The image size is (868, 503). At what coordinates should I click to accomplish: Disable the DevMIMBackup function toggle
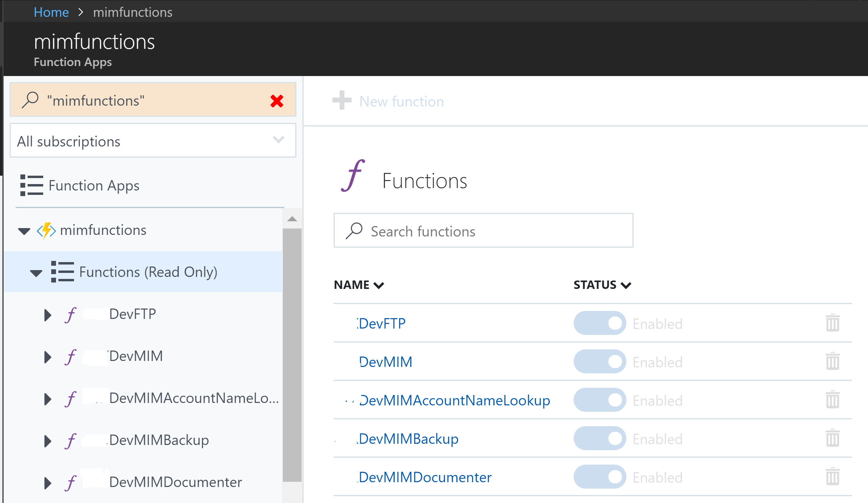599,438
